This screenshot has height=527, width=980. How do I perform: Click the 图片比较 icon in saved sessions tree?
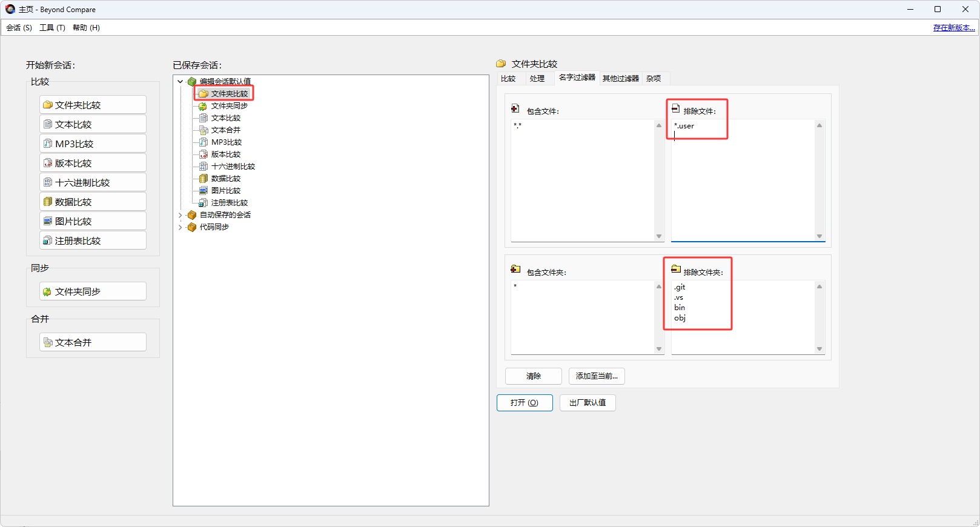(204, 191)
